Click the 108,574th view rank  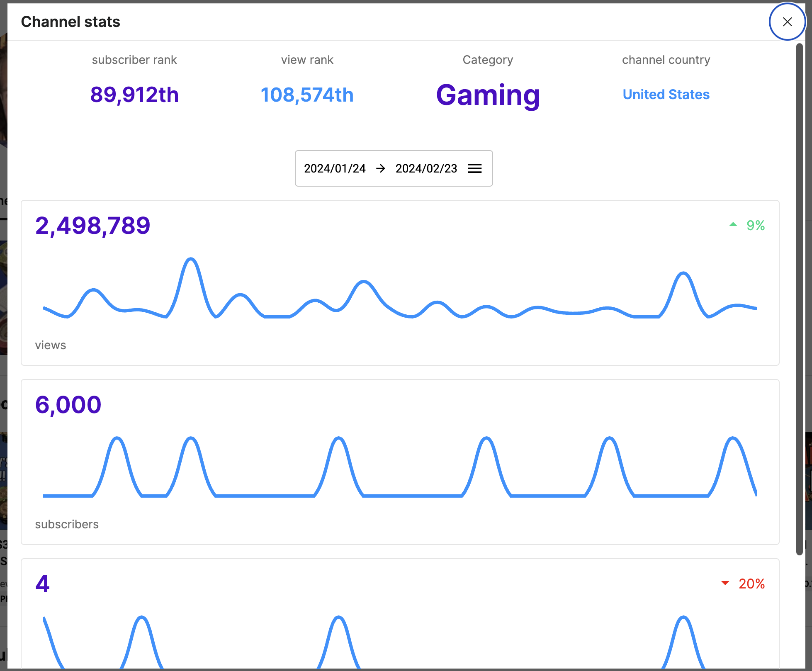click(x=307, y=95)
